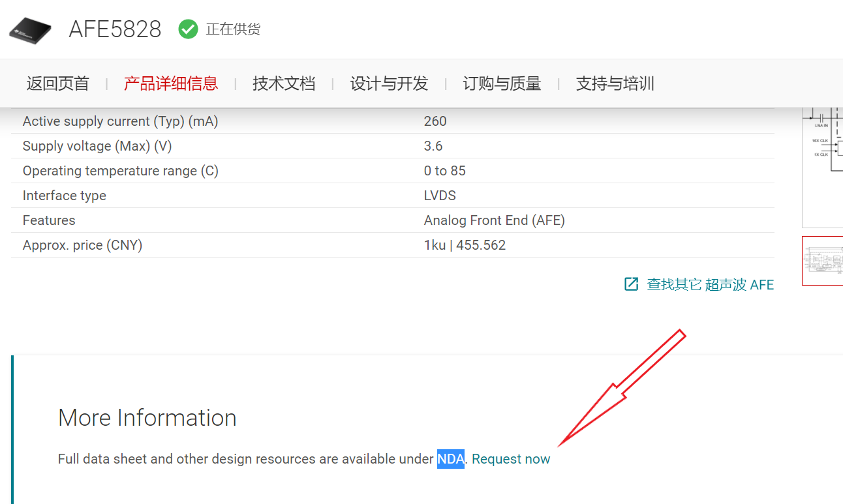Select the red-bordered diagram thumbnail

pos(823,261)
